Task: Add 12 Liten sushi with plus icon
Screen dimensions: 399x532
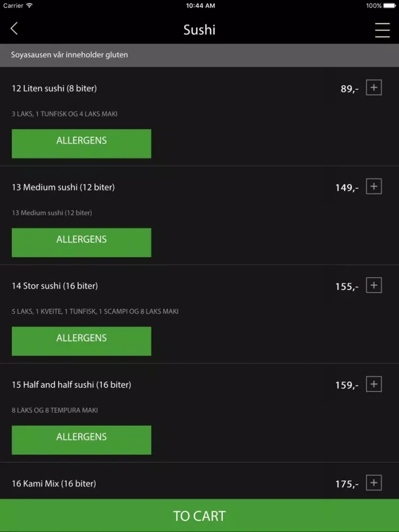Action: pos(373,88)
